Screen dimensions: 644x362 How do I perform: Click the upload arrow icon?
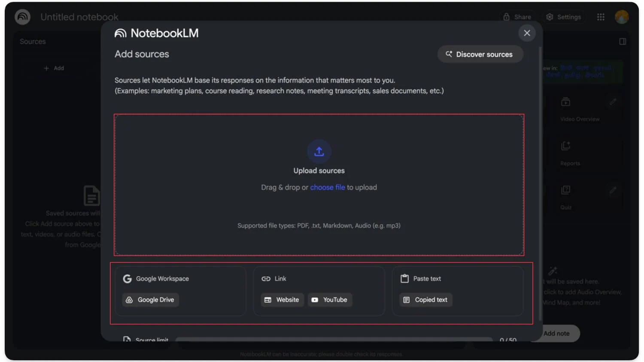tap(319, 151)
